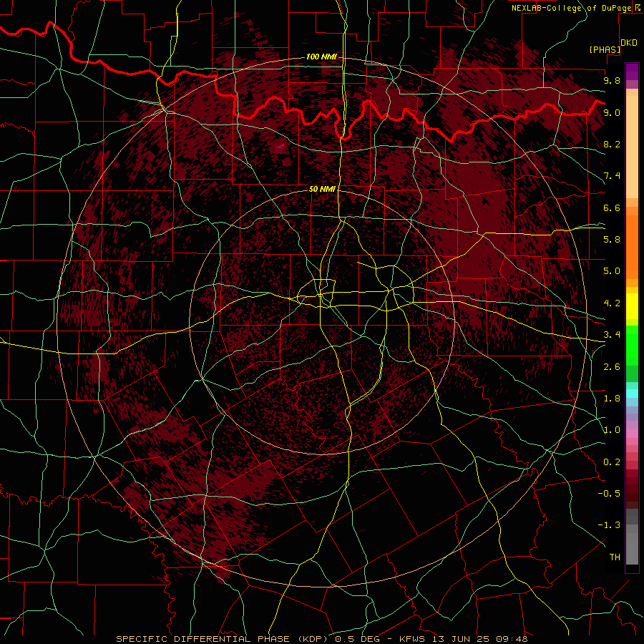Click the arrow logo beside DuPage text
The width and height of the screenshot is (644, 644).
pos(638,7)
